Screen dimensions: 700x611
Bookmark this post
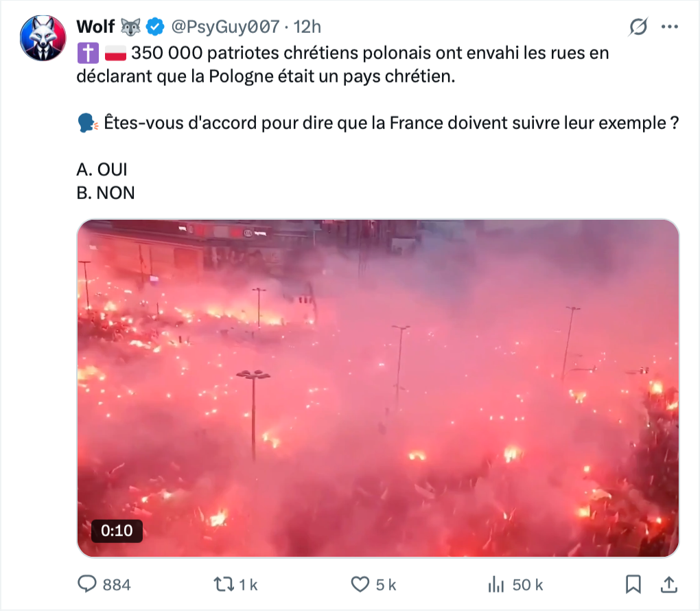point(633,584)
